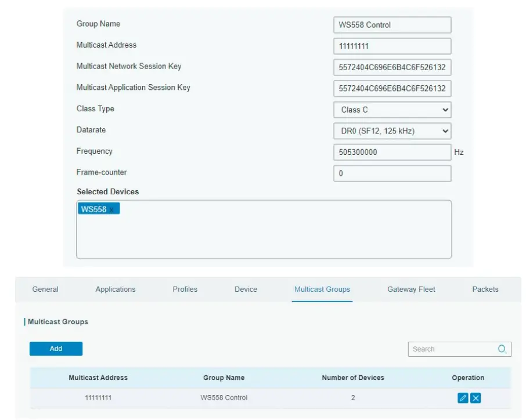Open the Gateway Fleet tab
Viewport: 526px width, 420px height.
tap(411, 289)
